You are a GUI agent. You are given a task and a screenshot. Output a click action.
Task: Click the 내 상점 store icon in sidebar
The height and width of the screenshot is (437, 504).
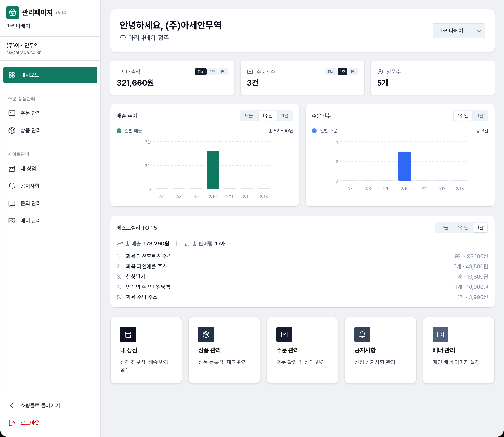coord(12,169)
